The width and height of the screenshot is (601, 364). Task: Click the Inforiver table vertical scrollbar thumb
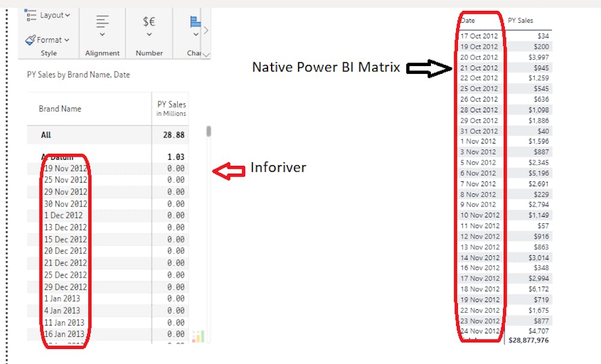pos(209,131)
